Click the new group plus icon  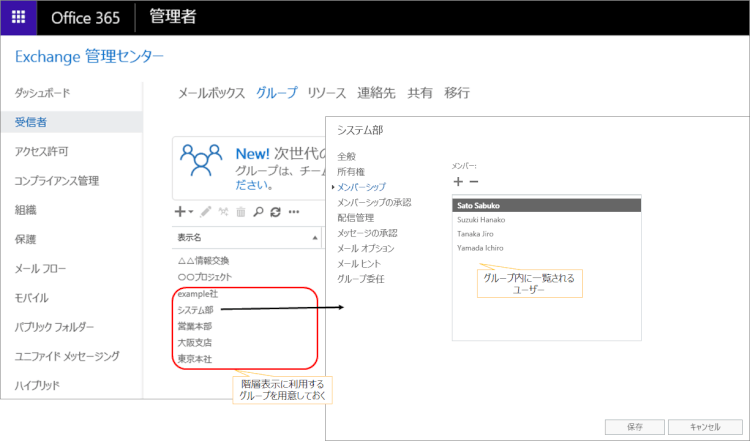pyautogui.click(x=180, y=212)
